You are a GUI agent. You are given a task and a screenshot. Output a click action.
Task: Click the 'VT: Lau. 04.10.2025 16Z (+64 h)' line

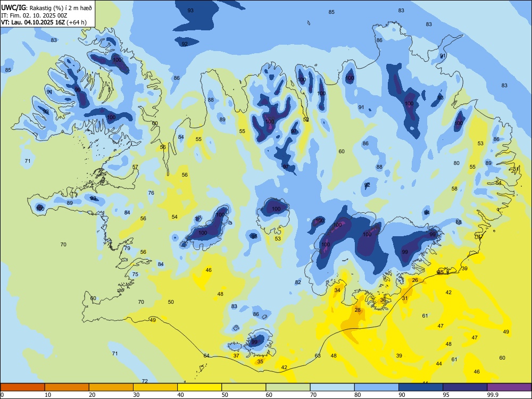point(44,22)
